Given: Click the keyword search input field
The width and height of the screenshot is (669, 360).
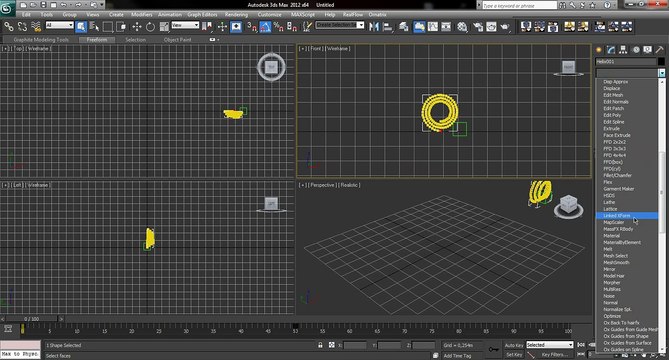Looking at the screenshot, I should (x=519, y=6).
